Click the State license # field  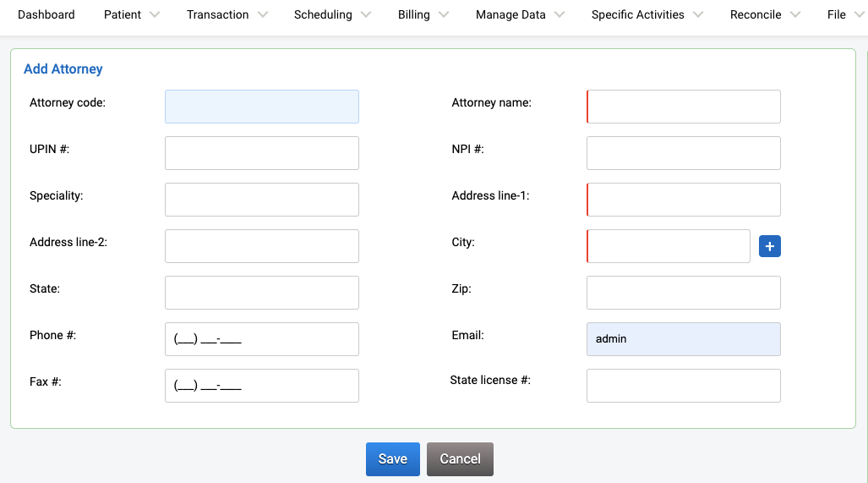point(684,386)
